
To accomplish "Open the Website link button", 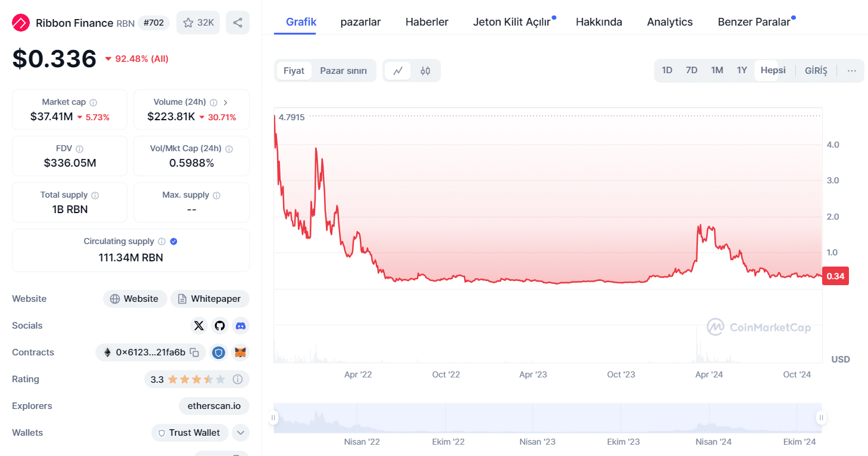I will 135,299.
